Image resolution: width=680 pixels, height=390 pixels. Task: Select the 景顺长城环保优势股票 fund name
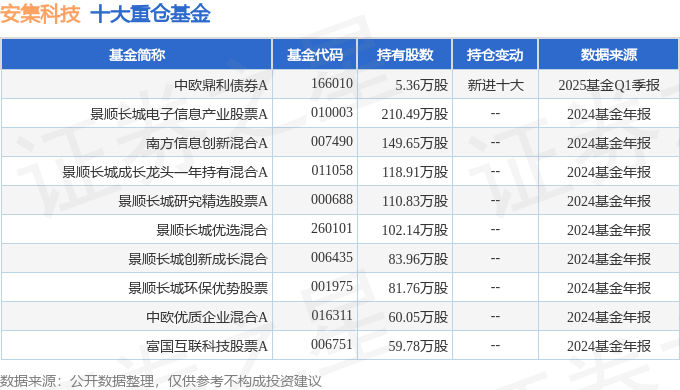pyautogui.click(x=198, y=288)
